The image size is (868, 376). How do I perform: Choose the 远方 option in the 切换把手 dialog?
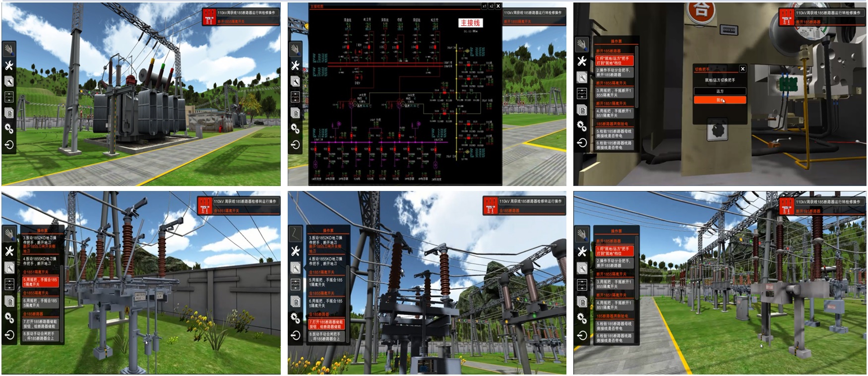tap(719, 91)
